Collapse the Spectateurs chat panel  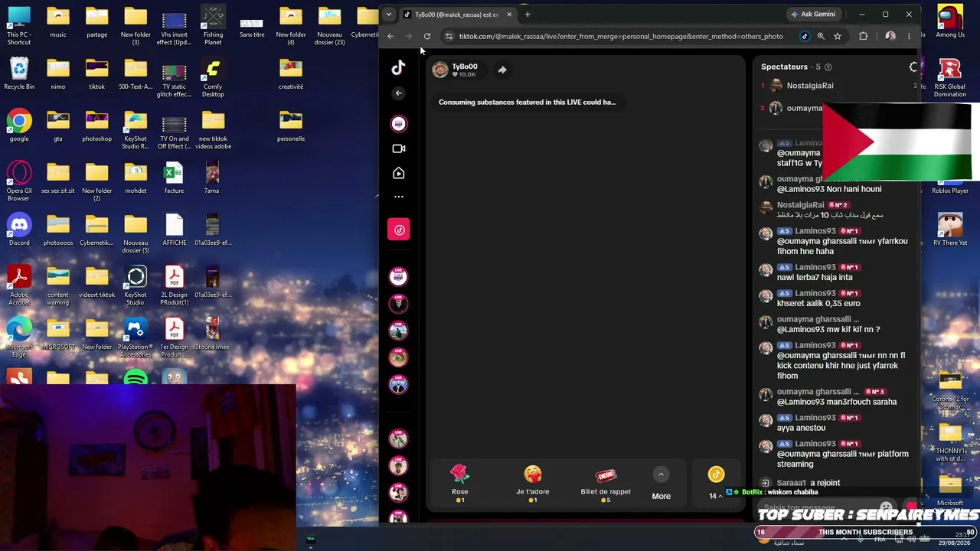pos(913,67)
